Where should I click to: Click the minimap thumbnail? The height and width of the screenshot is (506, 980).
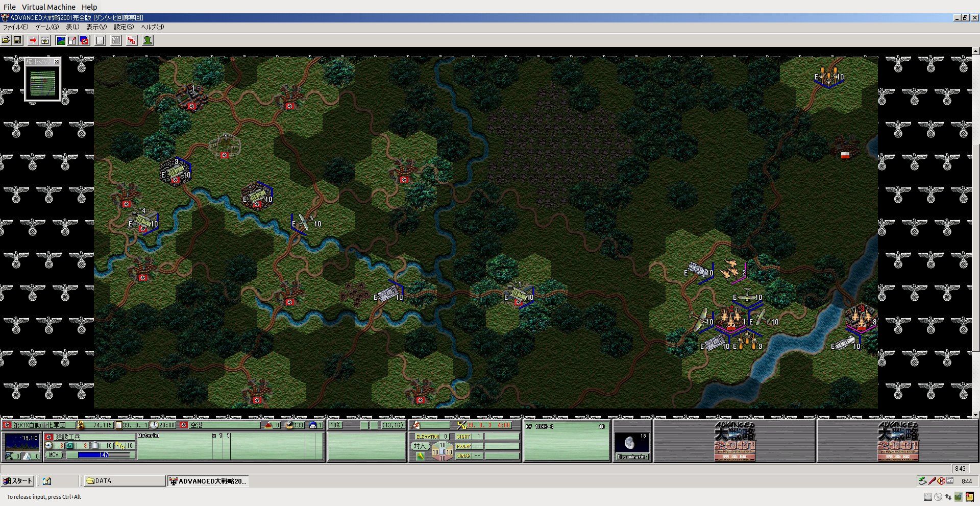[x=43, y=83]
